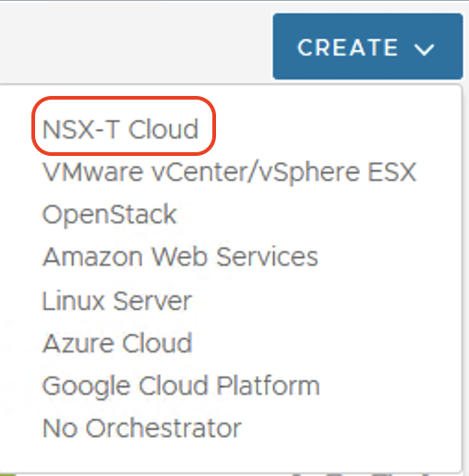This screenshot has width=469, height=476.
Task: Create a cloud with No Orchestrator
Action: coord(142,428)
